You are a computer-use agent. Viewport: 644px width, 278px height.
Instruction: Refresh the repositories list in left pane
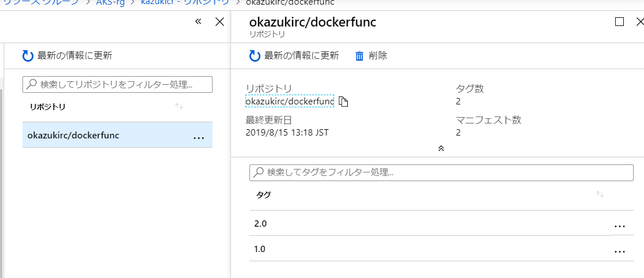[67, 56]
